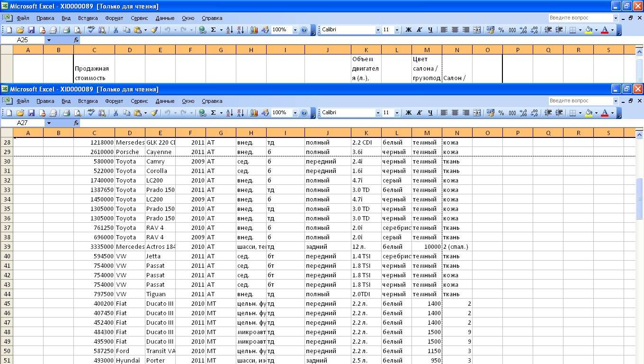Image resolution: width=644 pixels, height=364 pixels.
Task: Percent style icon in the lower window
Action: tap(501, 113)
